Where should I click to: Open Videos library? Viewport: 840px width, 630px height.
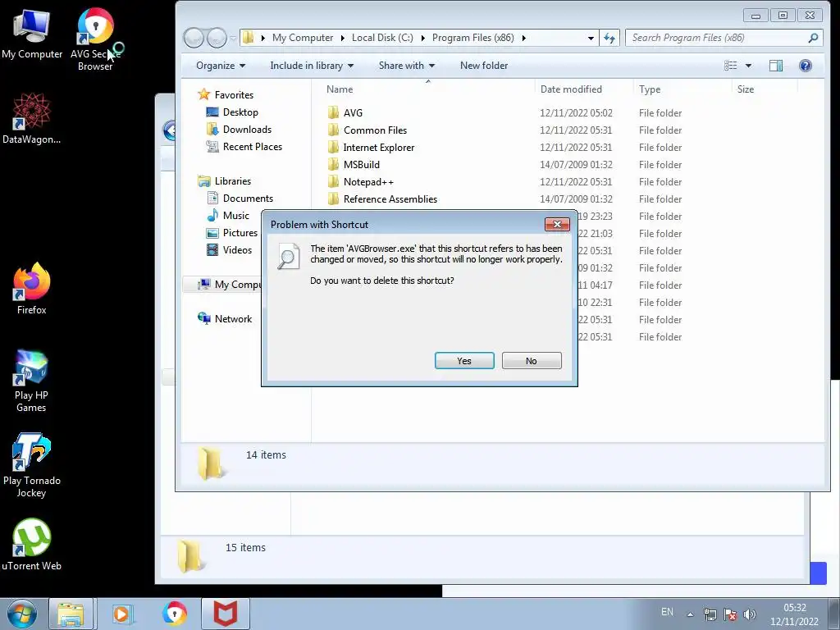[237, 249]
